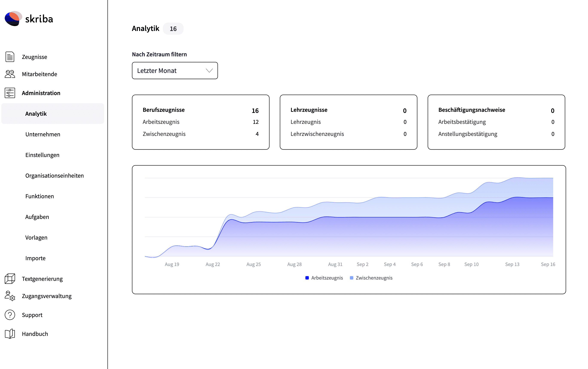Click the Handbuch book icon
The height and width of the screenshot is (369, 588).
(10, 334)
